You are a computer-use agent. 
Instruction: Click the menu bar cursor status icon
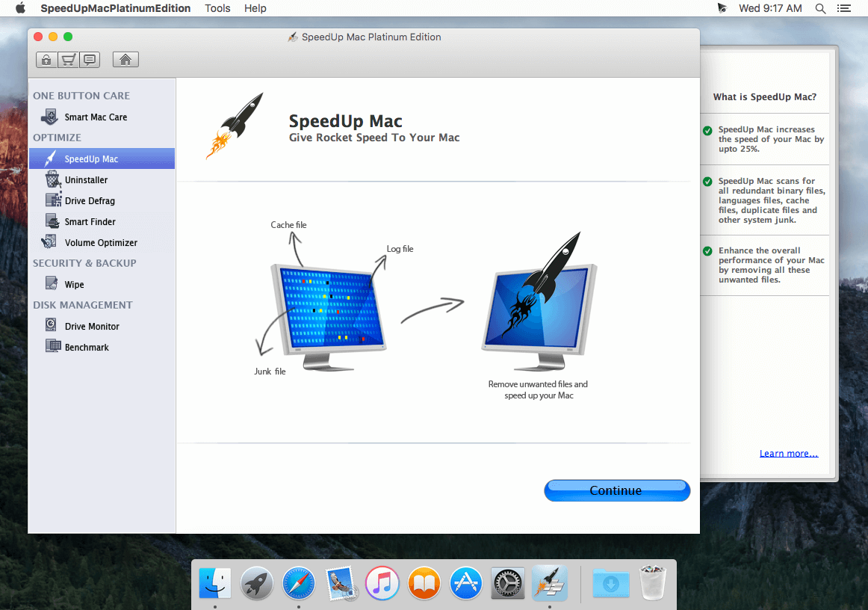point(722,8)
